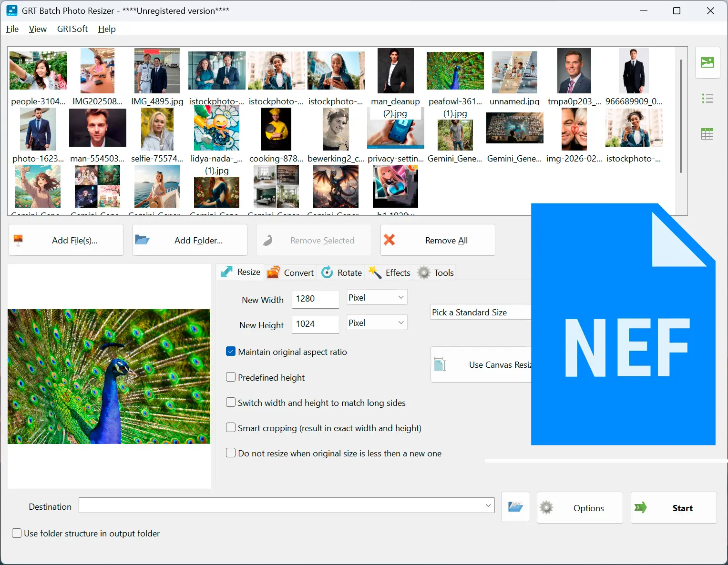Switch to the Convert tab

click(291, 272)
